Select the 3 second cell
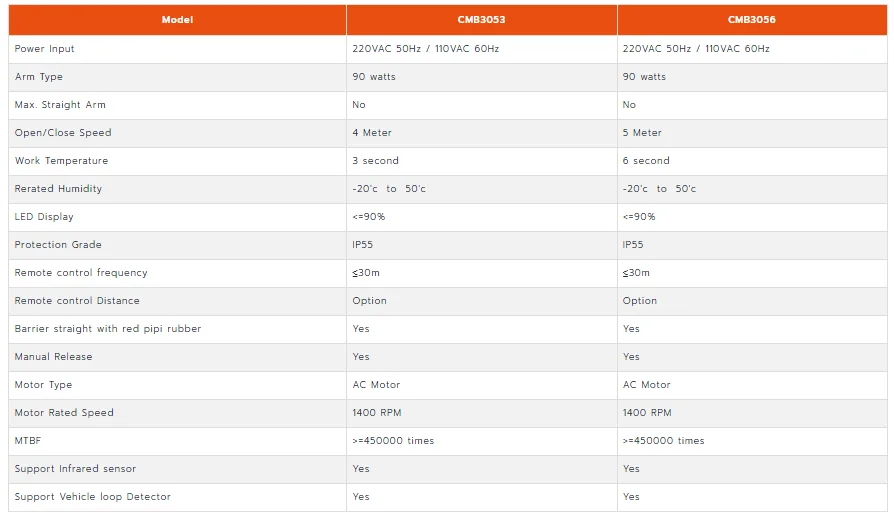The height and width of the screenshot is (519, 894). click(x=375, y=161)
